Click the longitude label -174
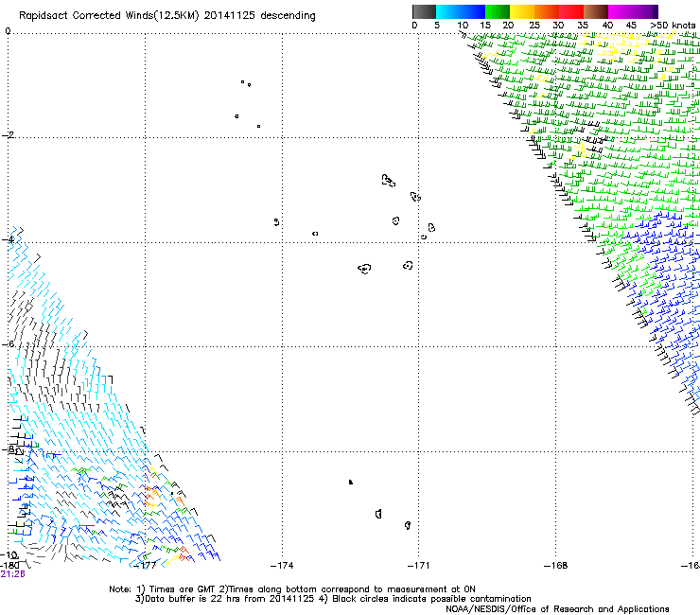Screen dimensions: 700x615 (282, 566)
